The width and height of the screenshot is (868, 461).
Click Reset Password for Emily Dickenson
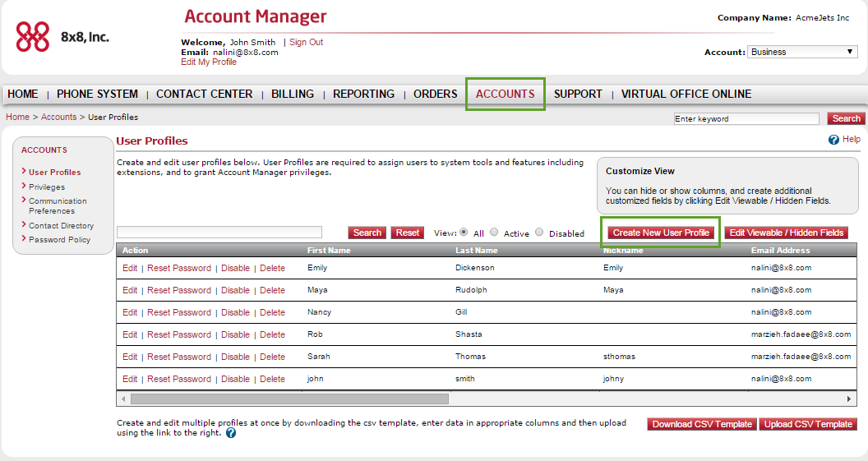pyautogui.click(x=179, y=268)
